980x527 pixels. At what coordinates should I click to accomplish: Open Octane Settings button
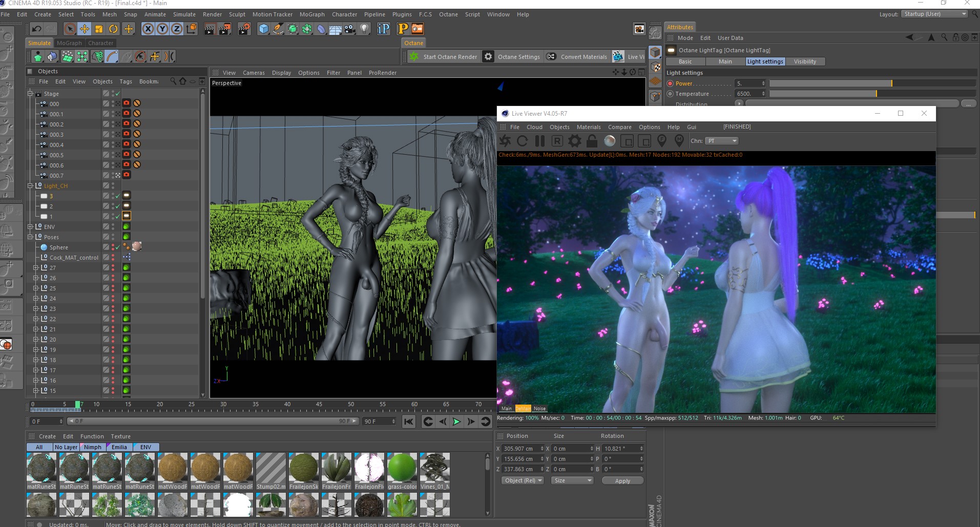pos(513,56)
